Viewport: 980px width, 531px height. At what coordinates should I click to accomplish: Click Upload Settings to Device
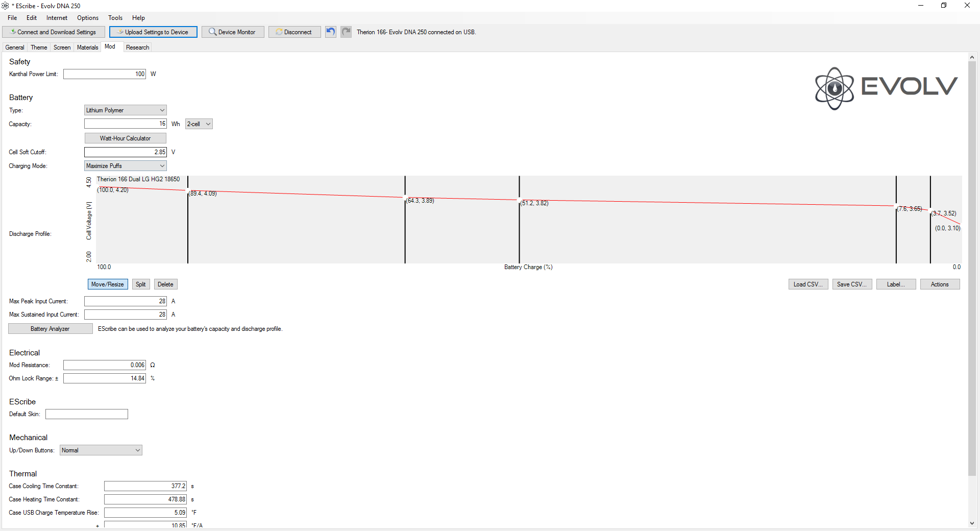[153, 32]
